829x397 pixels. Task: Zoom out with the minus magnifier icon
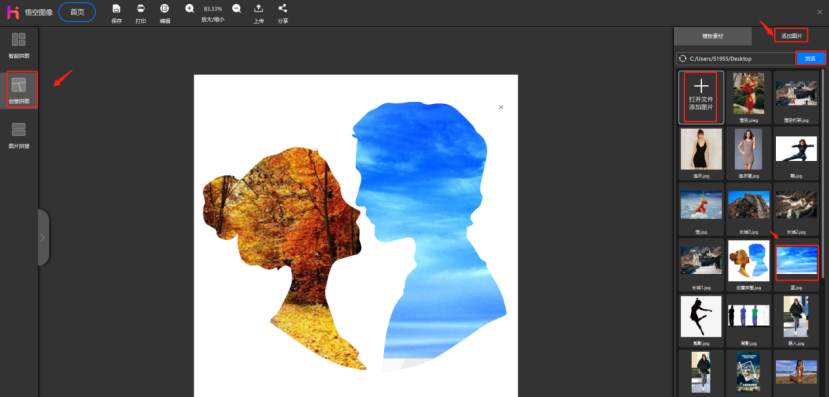tap(237, 8)
